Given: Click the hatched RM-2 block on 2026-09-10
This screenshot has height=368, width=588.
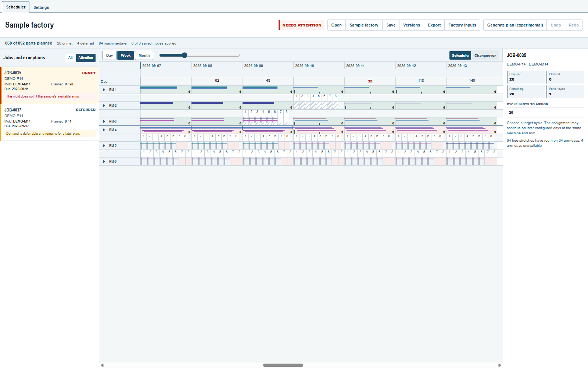Looking at the screenshot, I should [x=316, y=106].
